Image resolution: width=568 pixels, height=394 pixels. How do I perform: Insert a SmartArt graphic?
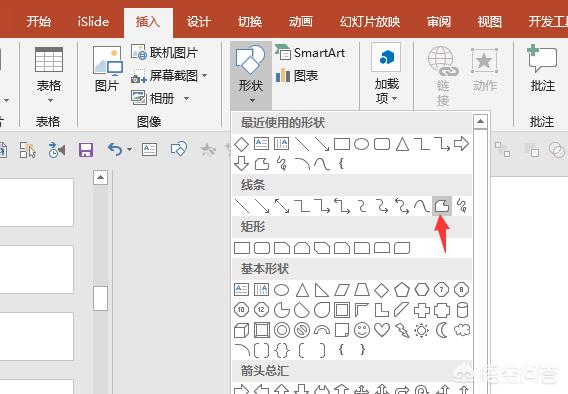point(310,53)
